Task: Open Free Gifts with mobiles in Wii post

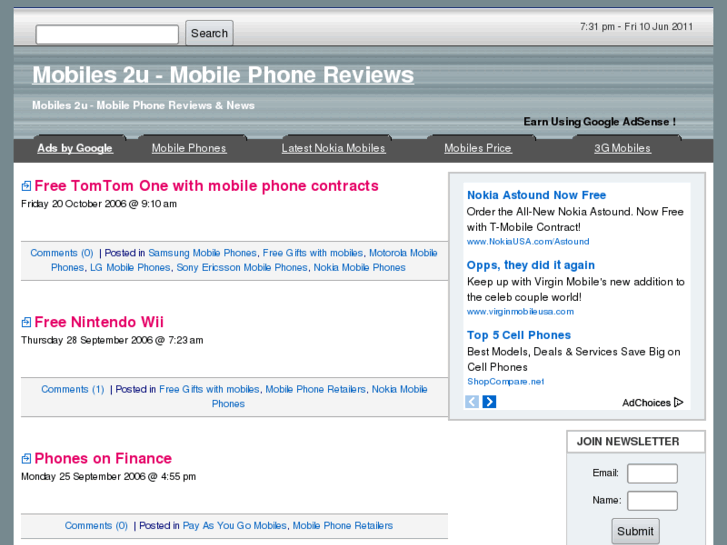Action: click(209, 389)
